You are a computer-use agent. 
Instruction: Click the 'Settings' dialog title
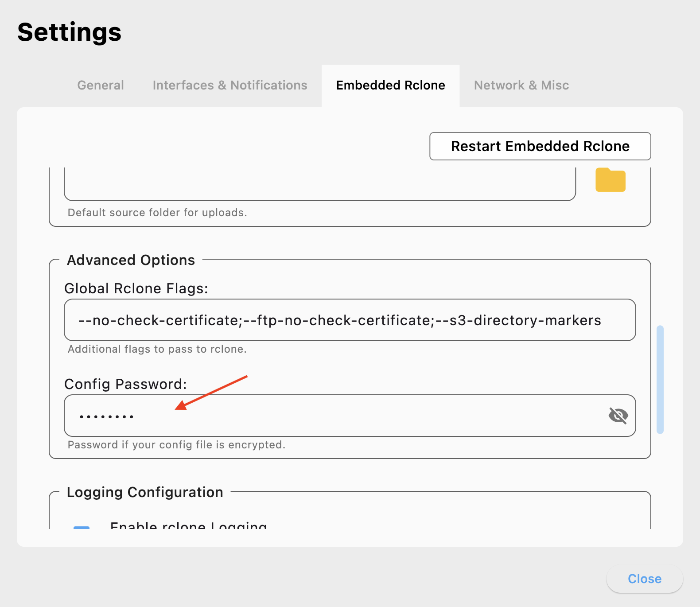(x=70, y=32)
